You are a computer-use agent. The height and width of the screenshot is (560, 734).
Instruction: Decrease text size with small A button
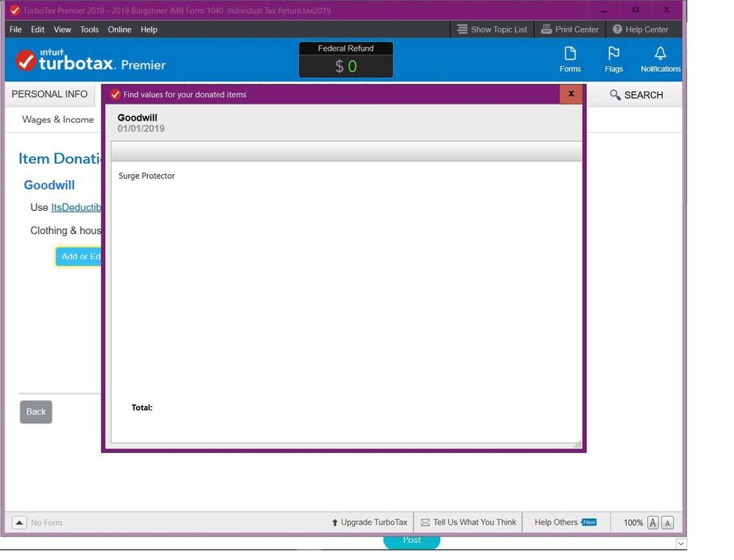click(x=668, y=523)
